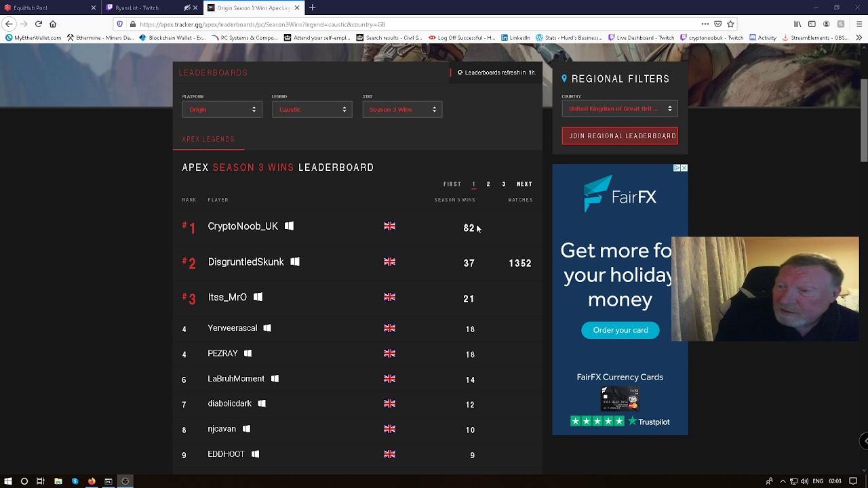Close the FairFX ad with X icon
The height and width of the screenshot is (488, 868).
[684, 168]
